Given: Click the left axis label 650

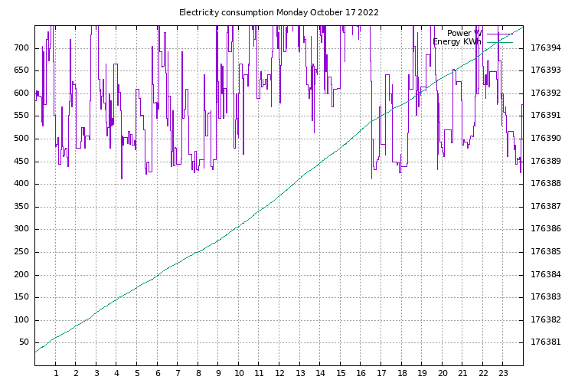Looking at the screenshot, I should tap(21, 70).
